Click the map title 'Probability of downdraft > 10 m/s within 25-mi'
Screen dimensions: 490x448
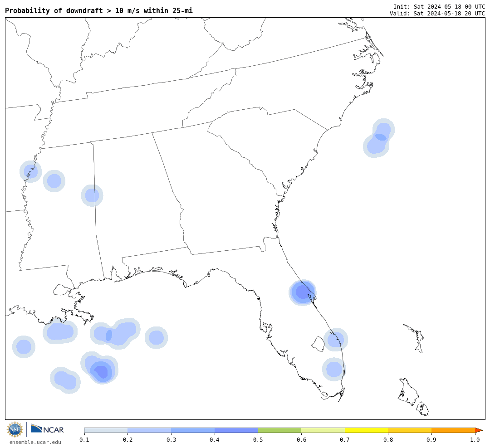point(99,10)
